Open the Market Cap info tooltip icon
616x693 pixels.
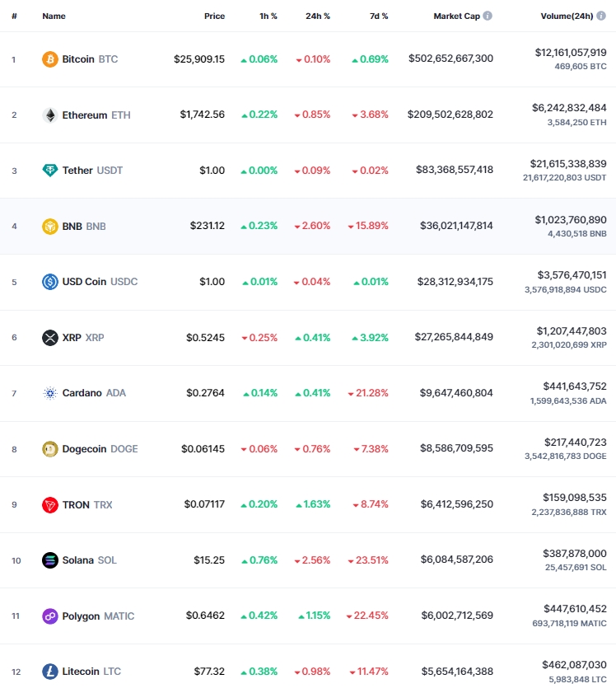coord(488,16)
